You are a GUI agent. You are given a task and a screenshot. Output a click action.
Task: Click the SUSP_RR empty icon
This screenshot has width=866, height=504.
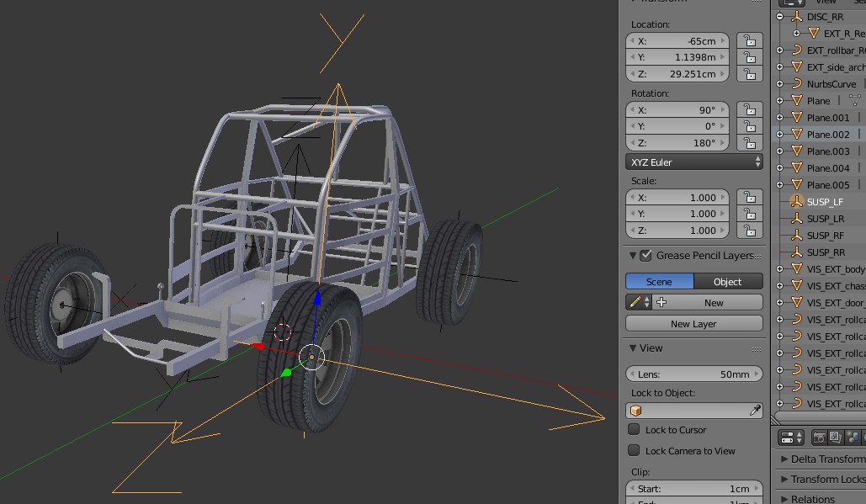796,252
